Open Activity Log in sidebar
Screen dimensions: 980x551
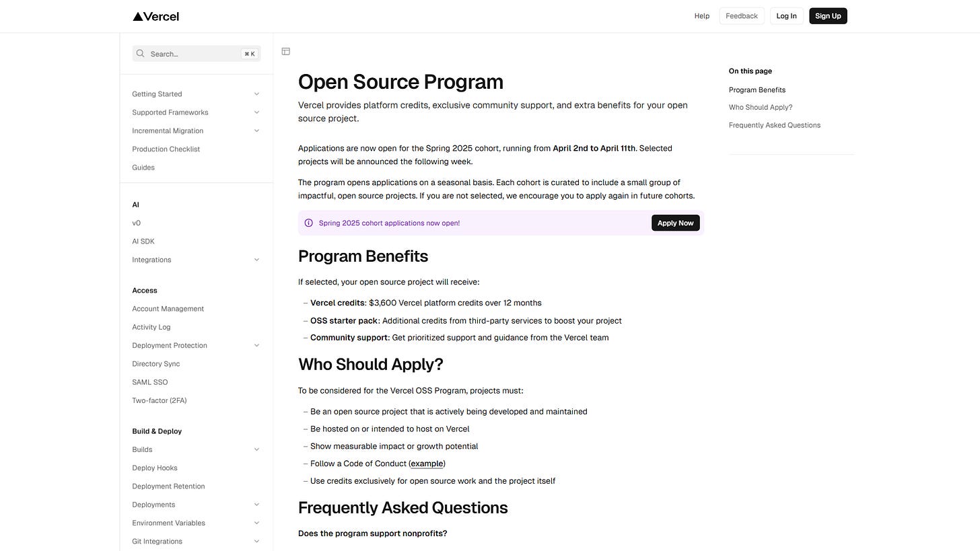click(151, 327)
